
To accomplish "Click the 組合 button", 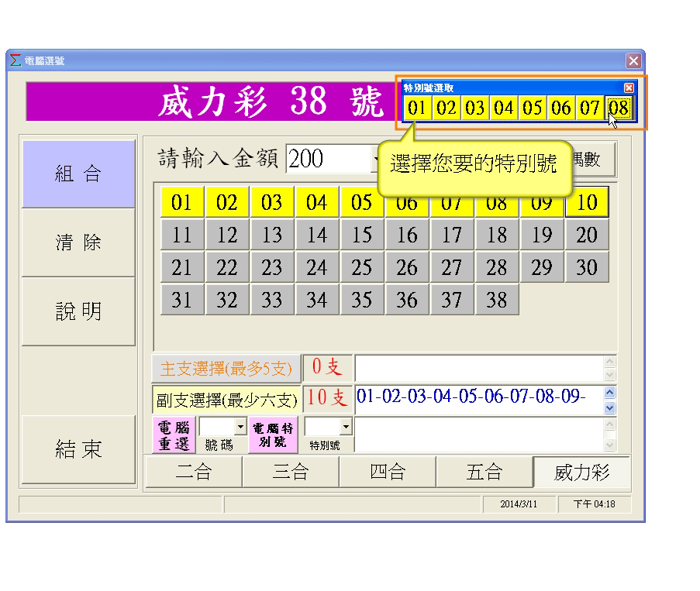I will point(78,174).
